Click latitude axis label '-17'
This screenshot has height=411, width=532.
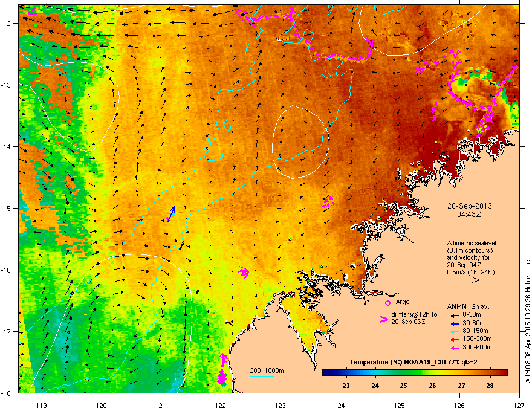(7, 332)
